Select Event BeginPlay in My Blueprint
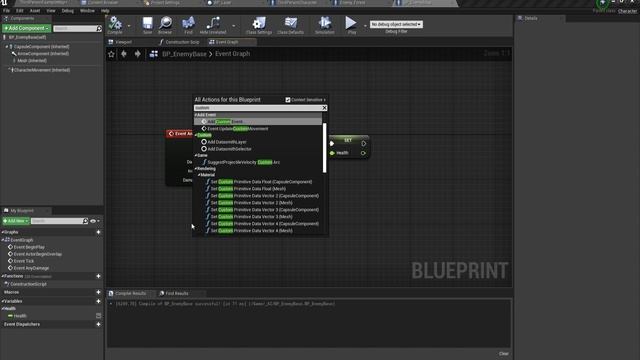 (29, 247)
